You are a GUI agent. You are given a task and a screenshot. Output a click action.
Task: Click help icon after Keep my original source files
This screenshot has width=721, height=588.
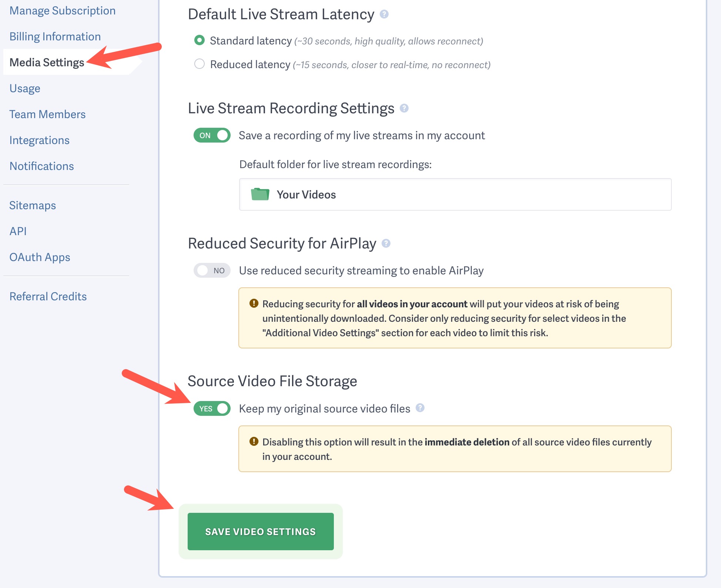[x=420, y=408]
